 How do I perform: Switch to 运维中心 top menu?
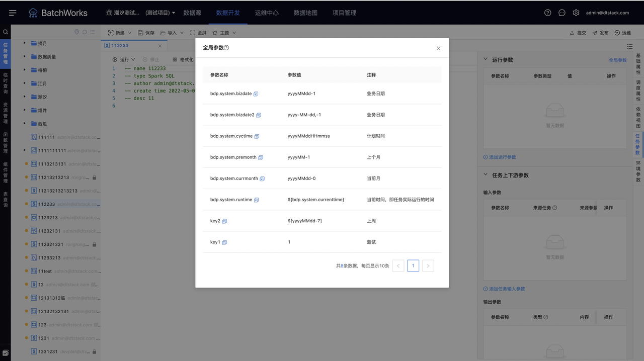267,13
